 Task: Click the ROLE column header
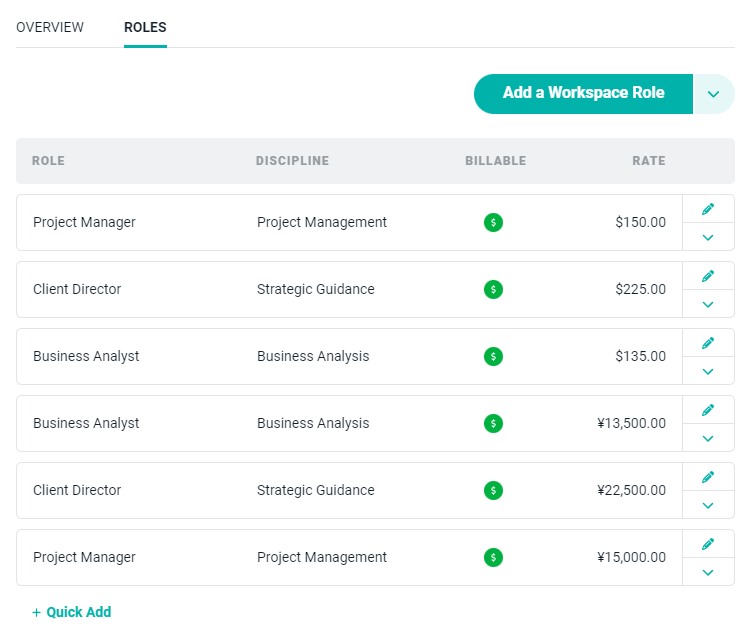tap(48, 161)
